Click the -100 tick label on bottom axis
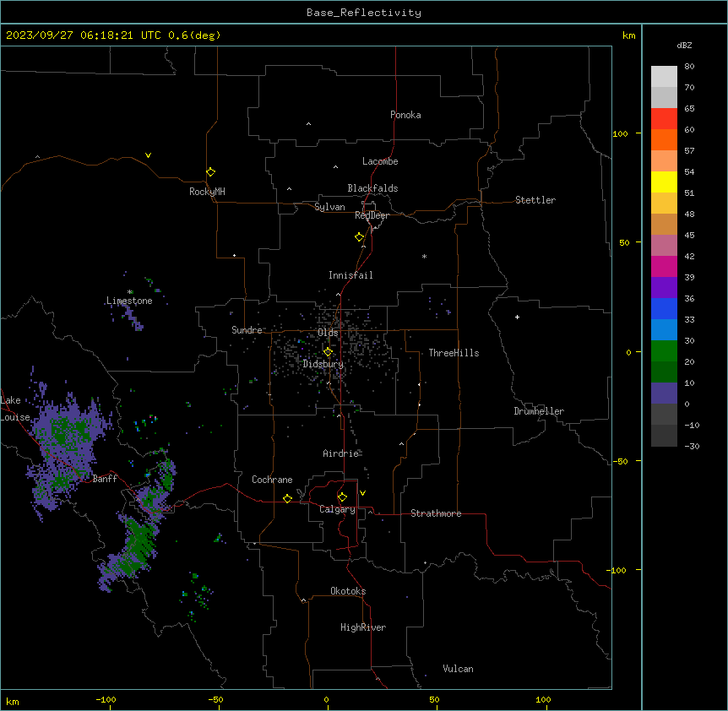The height and width of the screenshot is (711, 728). pyautogui.click(x=106, y=700)
